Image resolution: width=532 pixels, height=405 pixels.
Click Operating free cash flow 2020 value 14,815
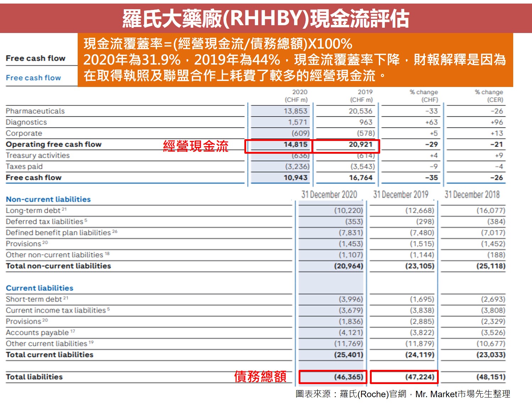coord(296,144)
